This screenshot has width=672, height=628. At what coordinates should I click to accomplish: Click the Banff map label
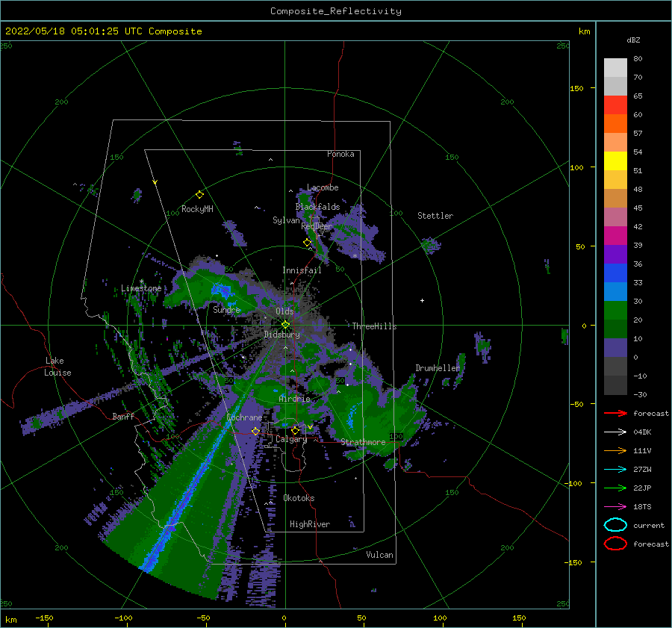tap(123, 416)
